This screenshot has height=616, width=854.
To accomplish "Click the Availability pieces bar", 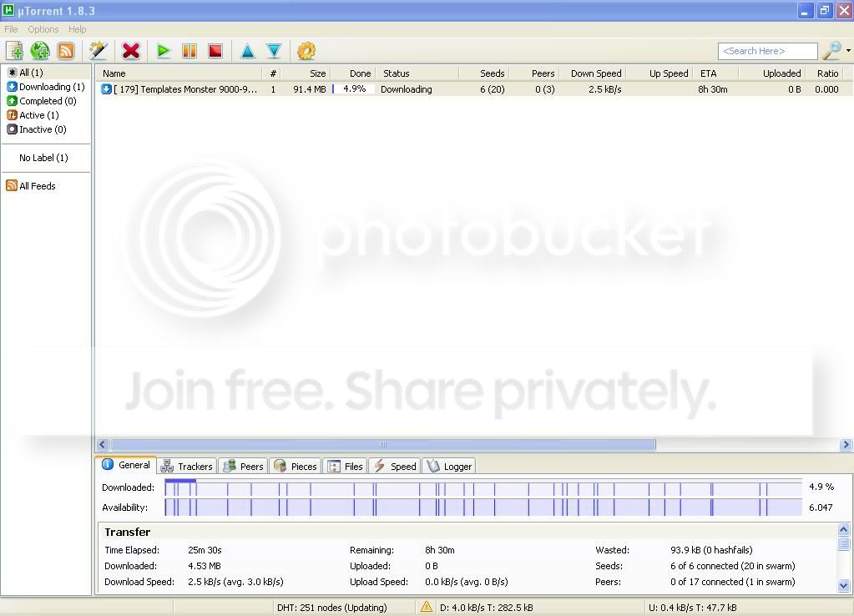I will 483,507.
